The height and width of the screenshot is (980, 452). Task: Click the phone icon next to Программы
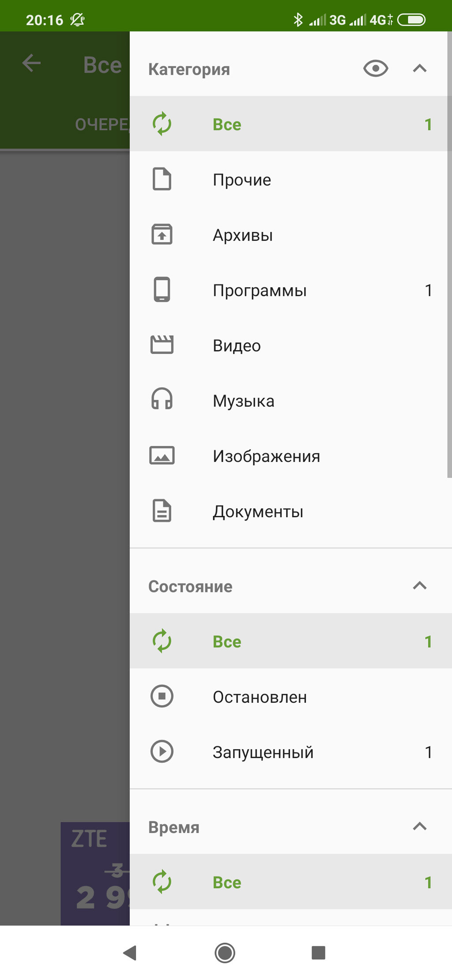[x=162, y=290]
